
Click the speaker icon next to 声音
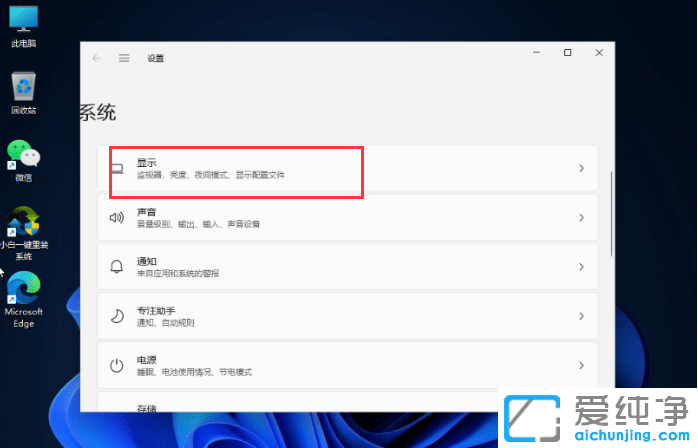(117, 218)
